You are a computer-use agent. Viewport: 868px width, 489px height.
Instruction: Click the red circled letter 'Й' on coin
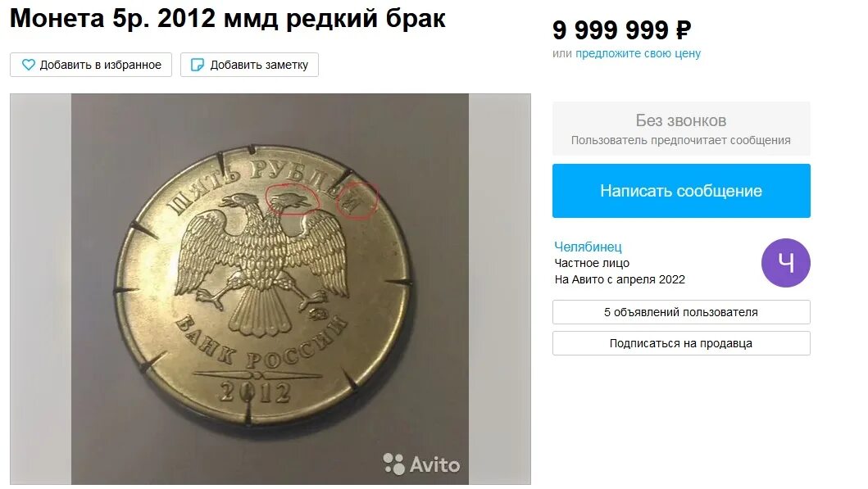tap(357, 201)
